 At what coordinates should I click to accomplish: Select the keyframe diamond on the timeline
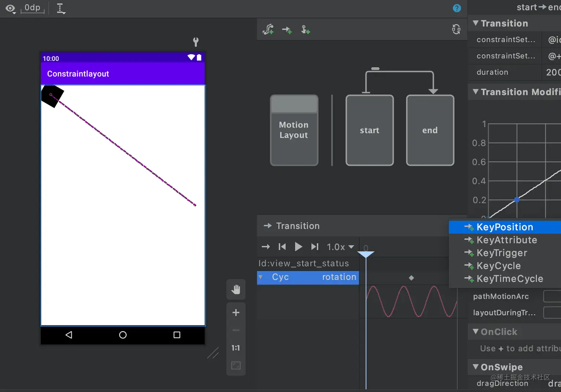[411, 278]
